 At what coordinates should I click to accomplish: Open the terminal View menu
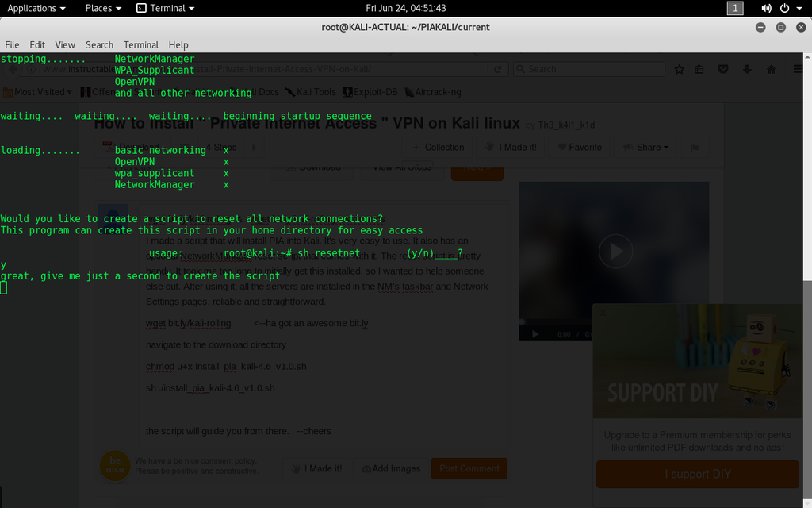point(65,45)
